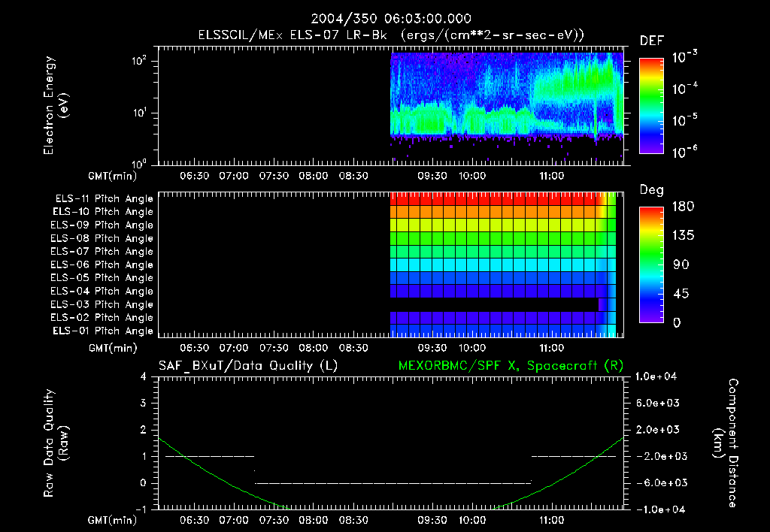Click the Deg pitch angle color bar
The image size is (770, 532).
coord(651,264)
